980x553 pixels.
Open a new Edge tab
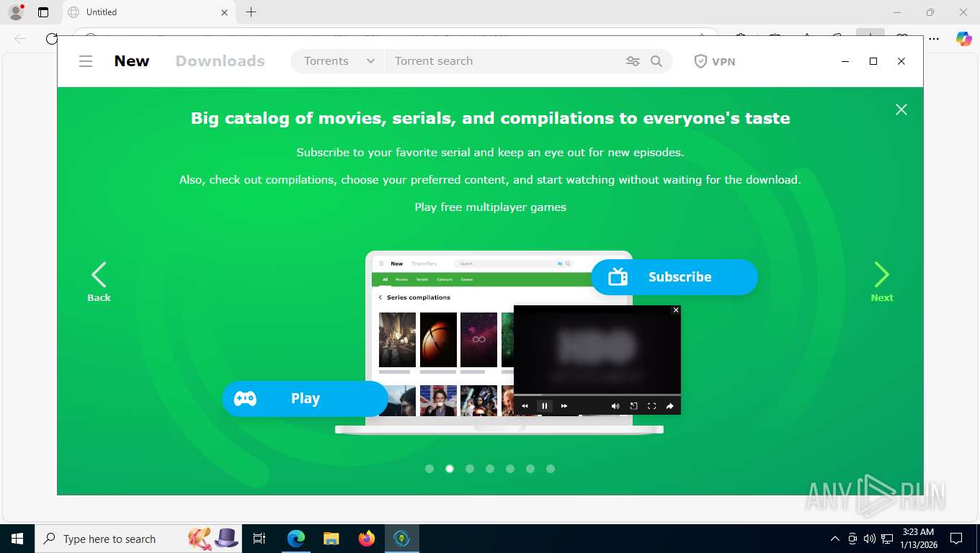[251, 12]
